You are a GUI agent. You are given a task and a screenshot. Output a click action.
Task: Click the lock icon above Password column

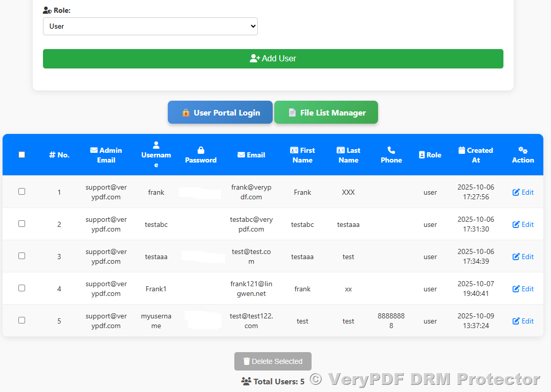pyautogui.click(x=201, y=150)
